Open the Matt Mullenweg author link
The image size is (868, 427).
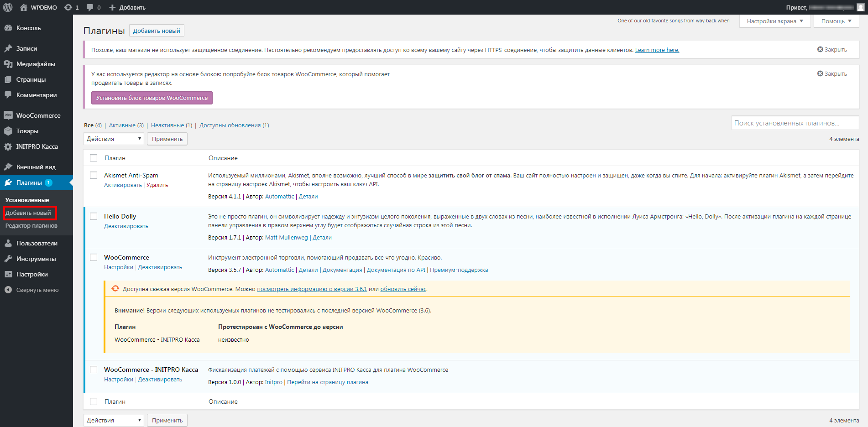pos(287,238)
